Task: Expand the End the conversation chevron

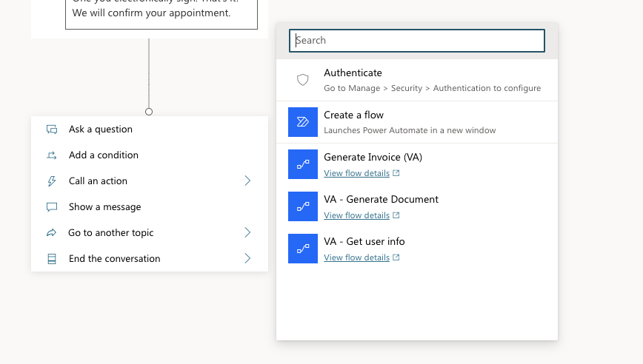Action: tap(247, 259)
